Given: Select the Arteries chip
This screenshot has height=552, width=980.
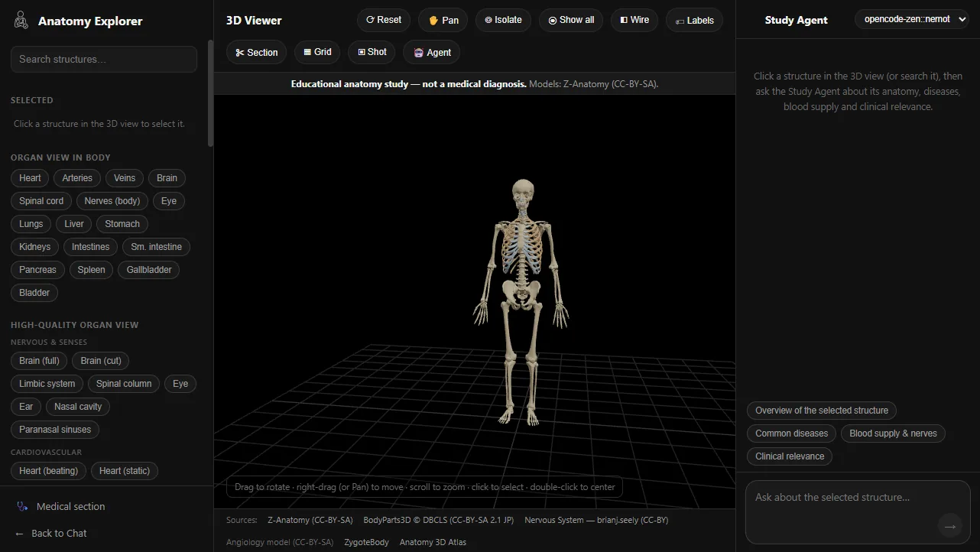Looking at the screenshot, I should 77,178.
